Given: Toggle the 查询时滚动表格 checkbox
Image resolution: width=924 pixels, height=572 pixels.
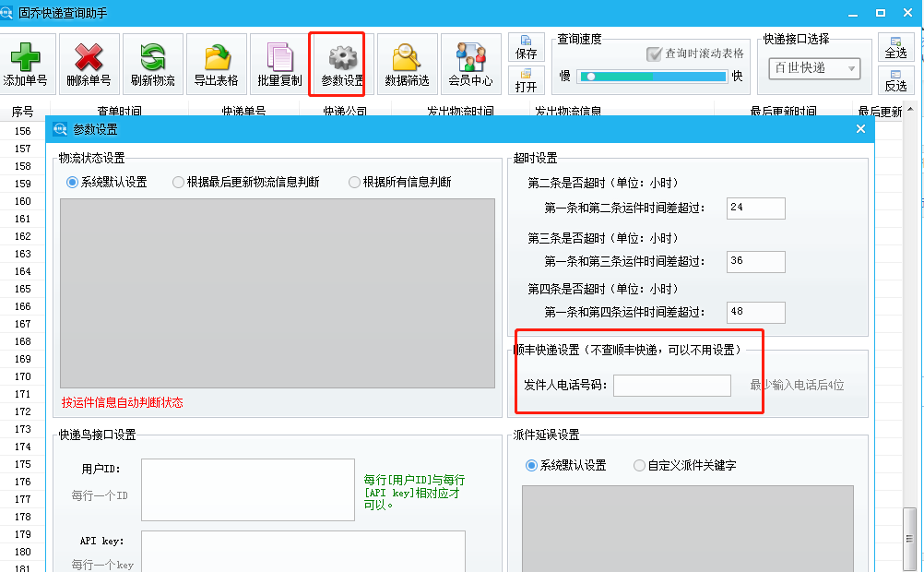Looking at the screenshot, I should pos(655,54).
